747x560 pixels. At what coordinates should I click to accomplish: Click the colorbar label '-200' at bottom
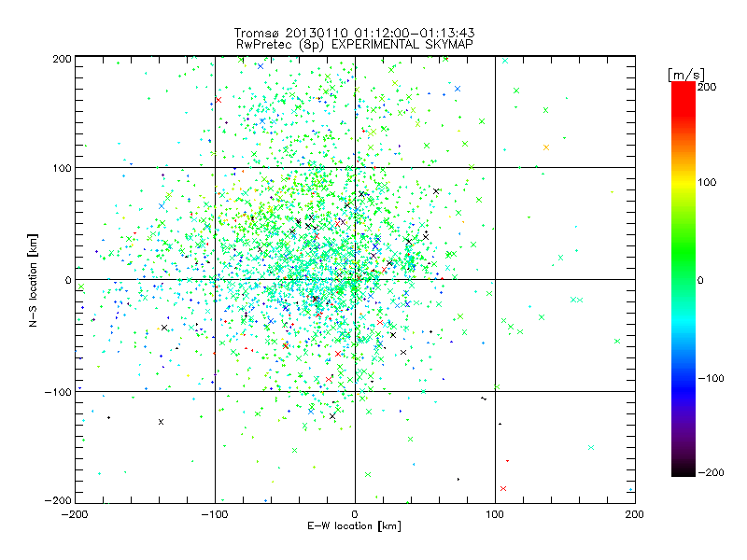(x=711, y=472)
